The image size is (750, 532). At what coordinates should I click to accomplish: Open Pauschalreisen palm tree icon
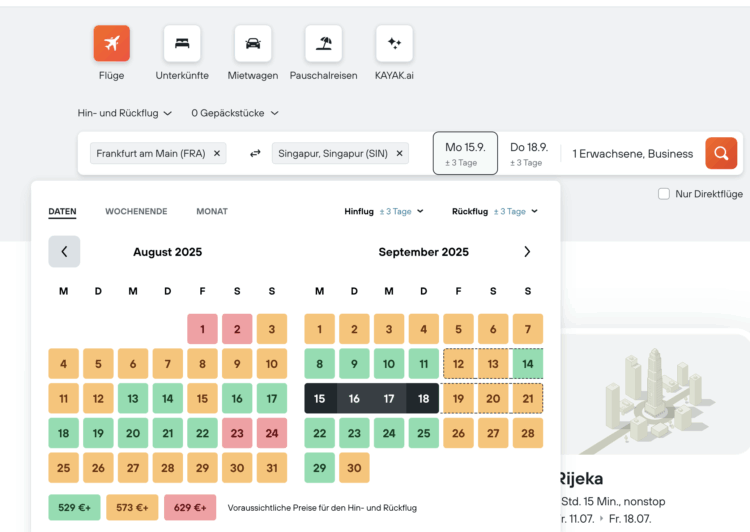(x=323, y=44)
